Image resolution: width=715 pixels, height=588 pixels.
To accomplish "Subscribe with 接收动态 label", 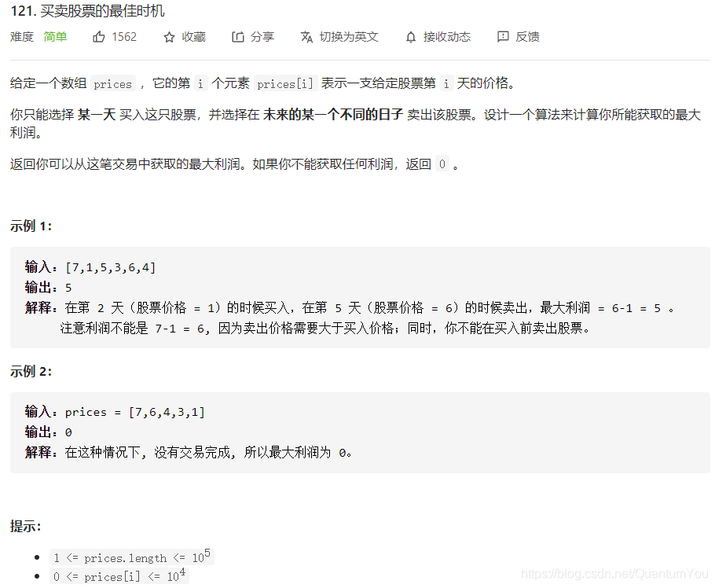I will (447, 36).
